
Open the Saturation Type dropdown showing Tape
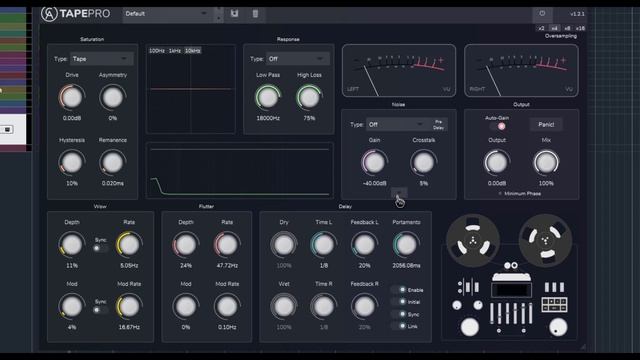101,59
